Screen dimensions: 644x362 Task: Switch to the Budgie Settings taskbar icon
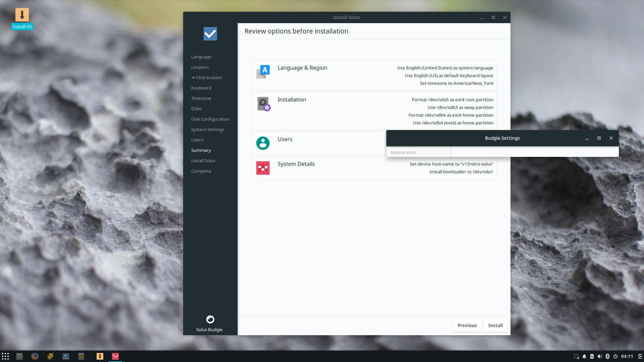tap(115, 356)
